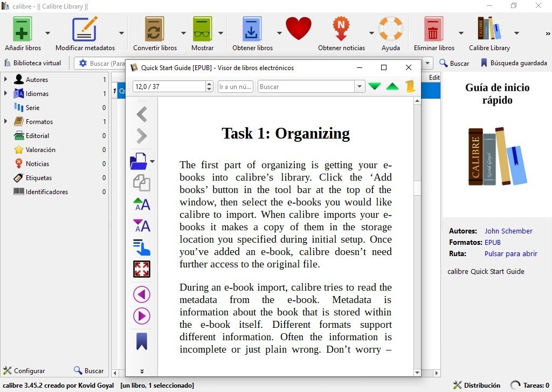Click the Convertir libros icon
This screenshot has height=392, width=552.
[x=155, y=29]
